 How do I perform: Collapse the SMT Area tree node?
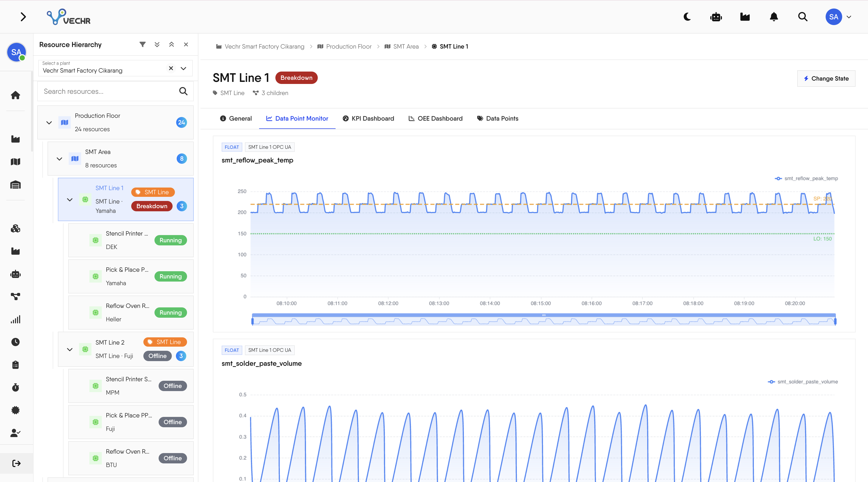pyautogui.click(x=59, y=159)
